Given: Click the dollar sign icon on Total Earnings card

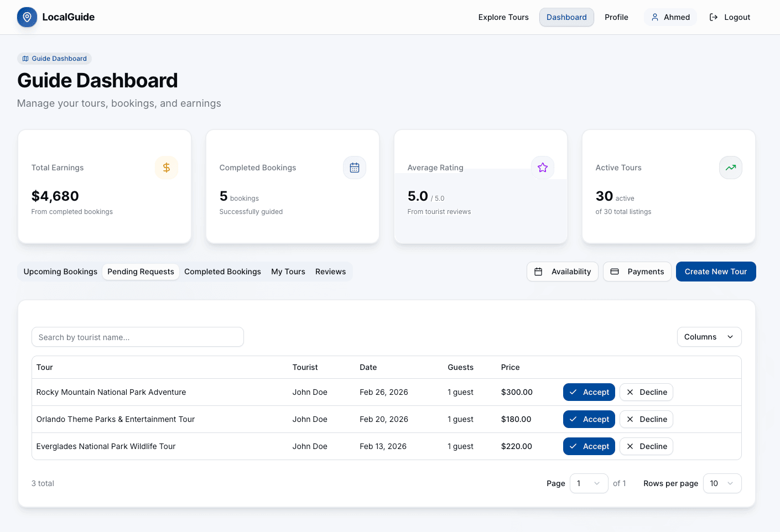Looking at the screenshot, I should pyautogui.click(x=167, y=168).
